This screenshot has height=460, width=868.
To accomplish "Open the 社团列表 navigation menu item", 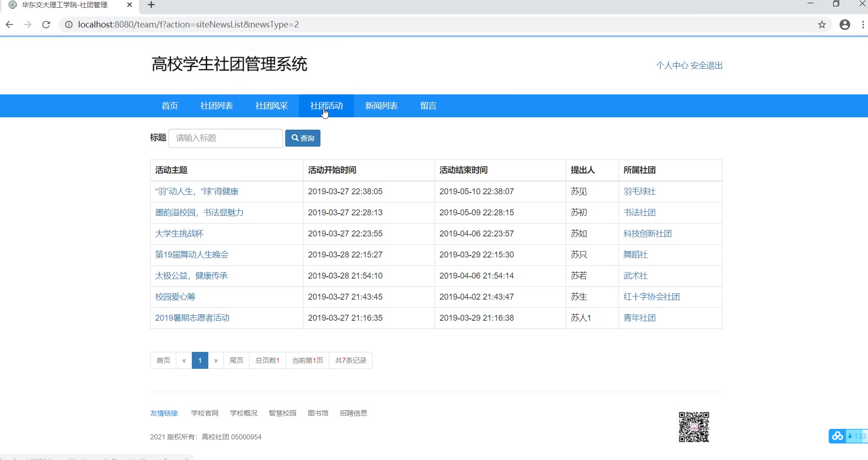I will pyautogui.click(x=217, y=106).
